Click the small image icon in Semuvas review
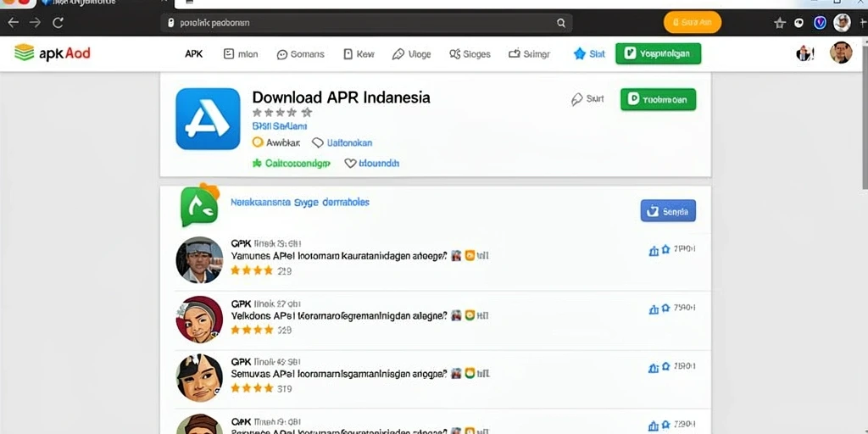Image resolution: width=868 pixels, height=434 pixels. [456, 374]
